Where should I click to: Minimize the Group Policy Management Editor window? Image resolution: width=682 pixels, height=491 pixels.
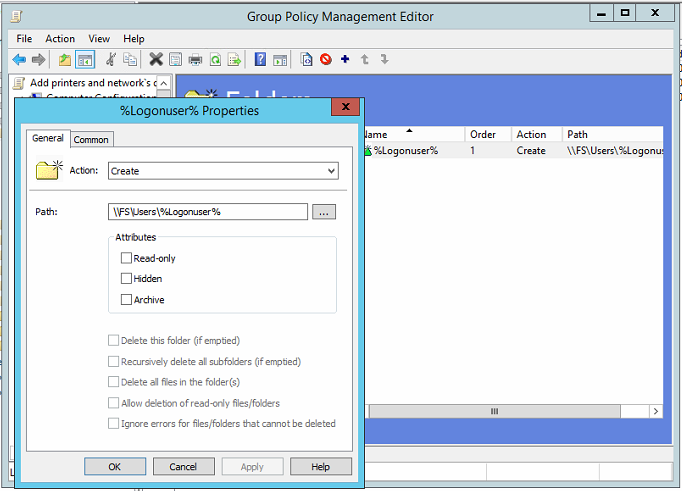pyautogui.click(x=602, y=13)
